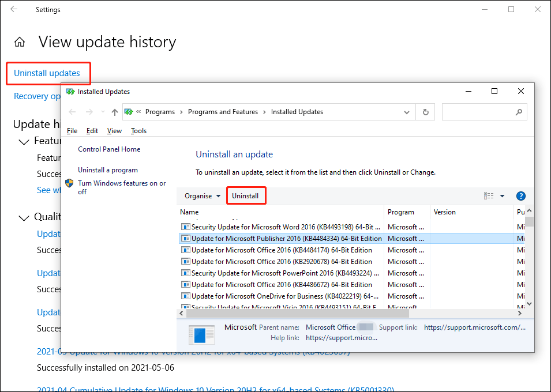Open the View menu
The height and width of the screenshot is (392, 551).
tap(114, 131)
